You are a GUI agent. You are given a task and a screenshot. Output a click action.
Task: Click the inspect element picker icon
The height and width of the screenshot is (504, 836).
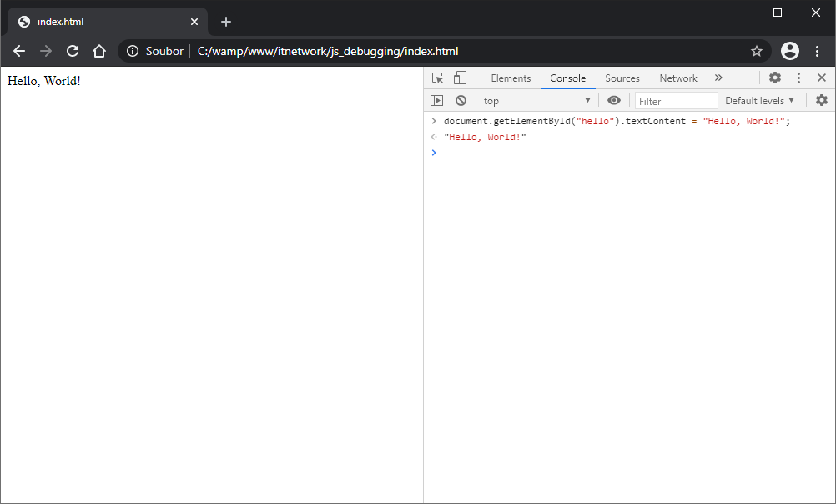pos(437,78)
